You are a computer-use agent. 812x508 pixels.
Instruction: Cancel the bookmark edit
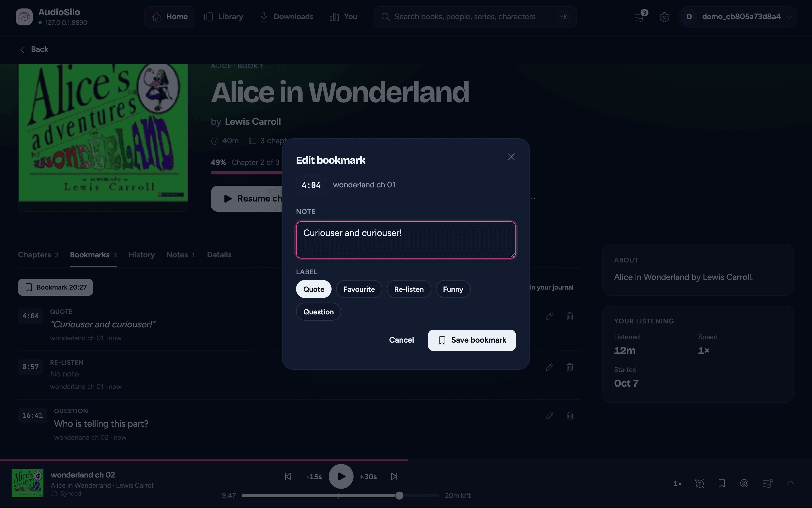(x=401, y=340)
